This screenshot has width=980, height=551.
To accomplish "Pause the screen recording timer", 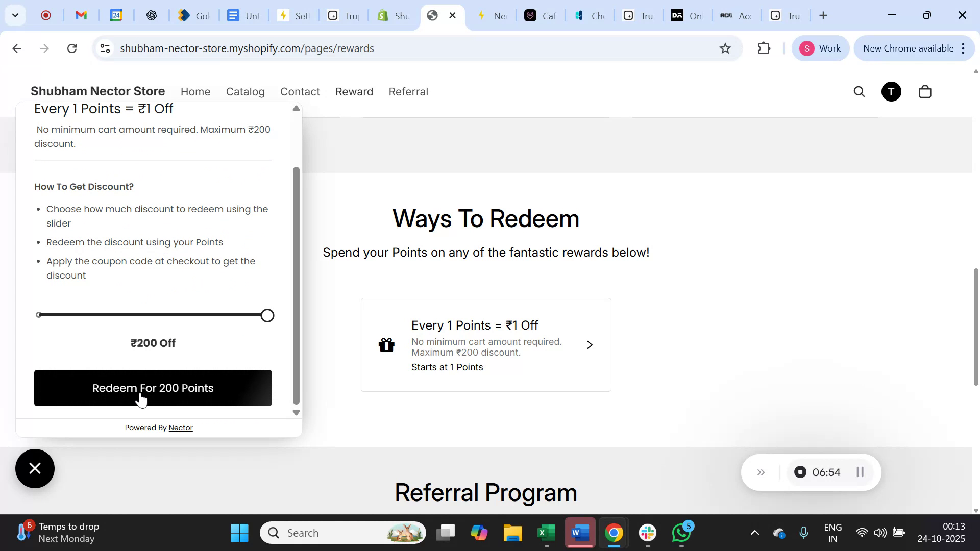I will click(x=860, y=472).
